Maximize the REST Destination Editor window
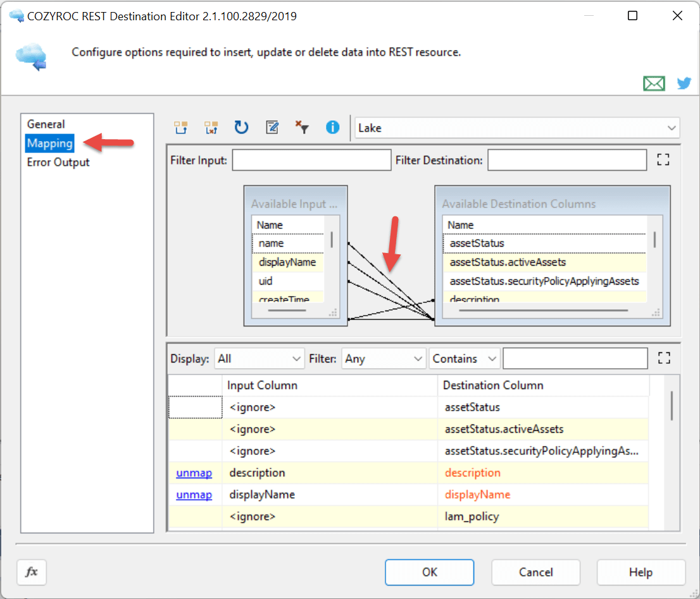700x599 pixels. (632, 16)
